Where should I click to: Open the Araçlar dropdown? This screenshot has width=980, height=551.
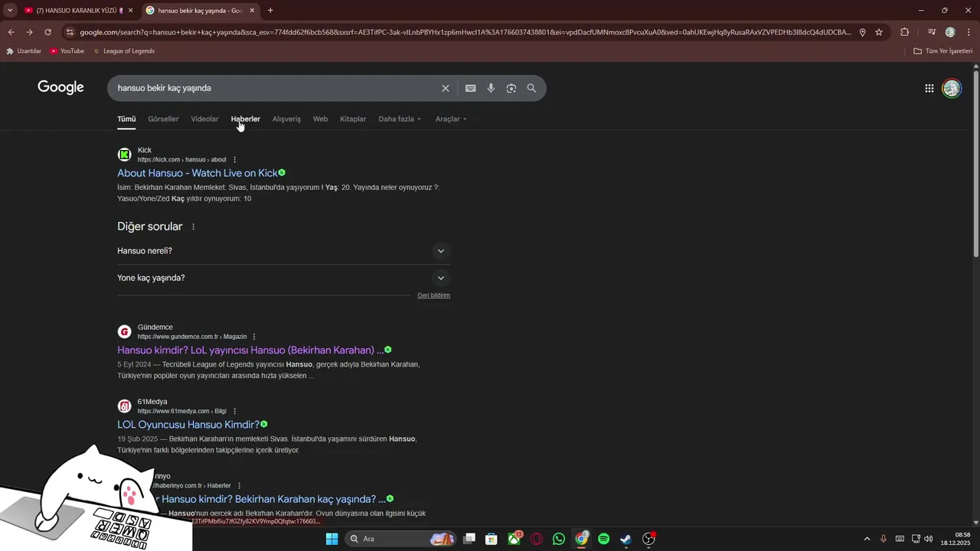(451, 119)
